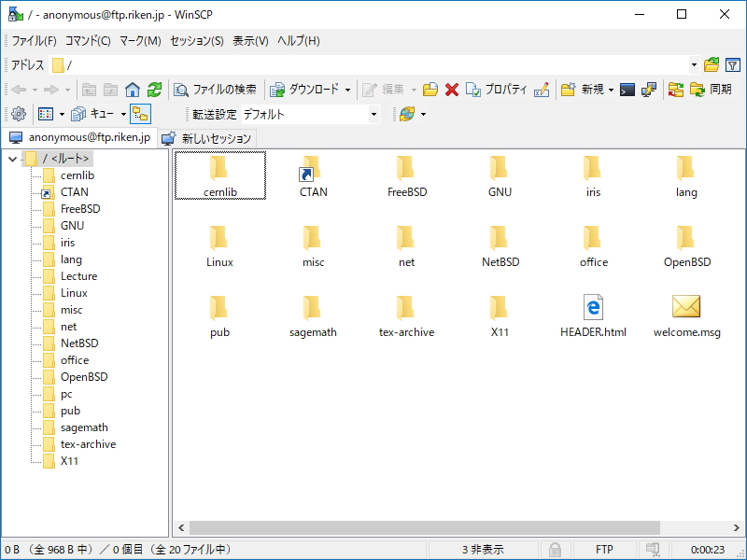Open the Download button dropdown arrow
The width and height of the screenshot is (747, 560).
click(347, 89)
